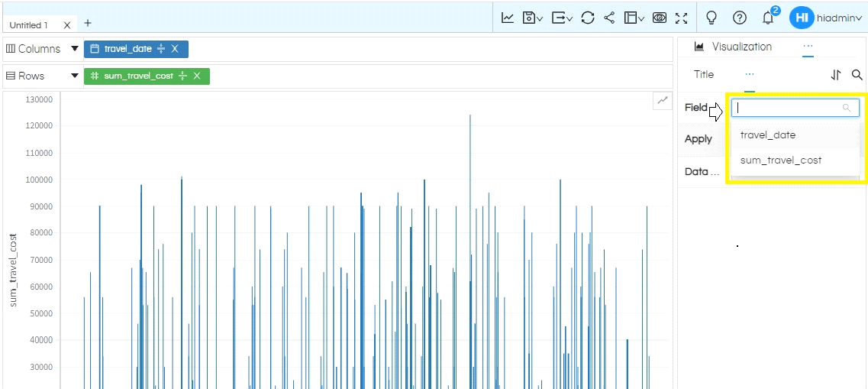Viewport: 868px width, 389px height.
Task: Open the layout panel dropdown icon
Action: pos(634,18)
